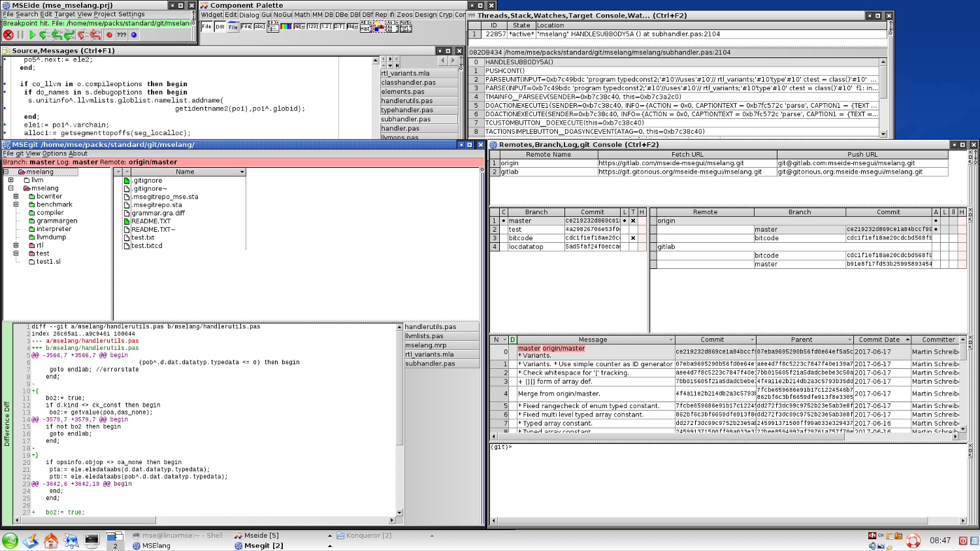Viewport: 980px width, 551px height.
Task: Select the DIR component in the palette
Action: 220,27
